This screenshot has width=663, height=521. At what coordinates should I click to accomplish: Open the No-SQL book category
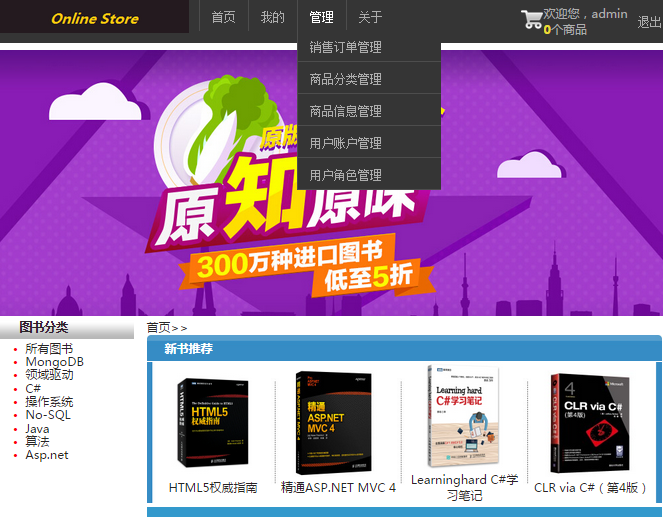(x=48, y=415)
